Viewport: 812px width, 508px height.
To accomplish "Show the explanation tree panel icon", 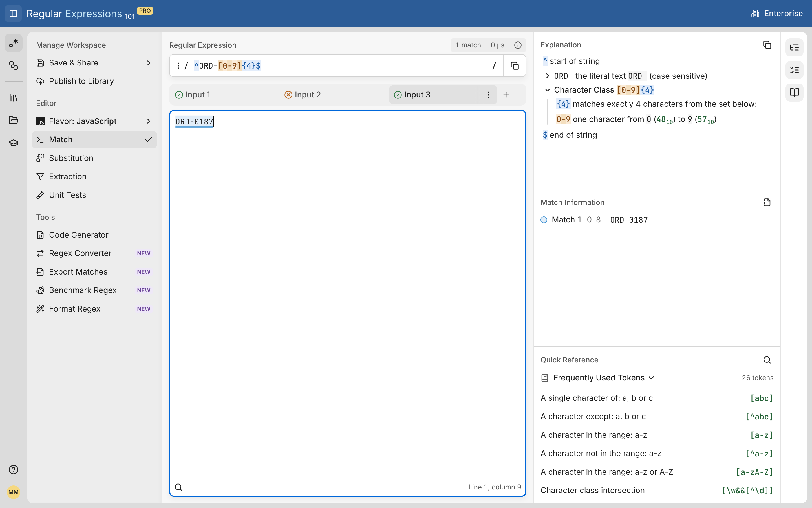I will pyautogui.click(x=794, y=47).
